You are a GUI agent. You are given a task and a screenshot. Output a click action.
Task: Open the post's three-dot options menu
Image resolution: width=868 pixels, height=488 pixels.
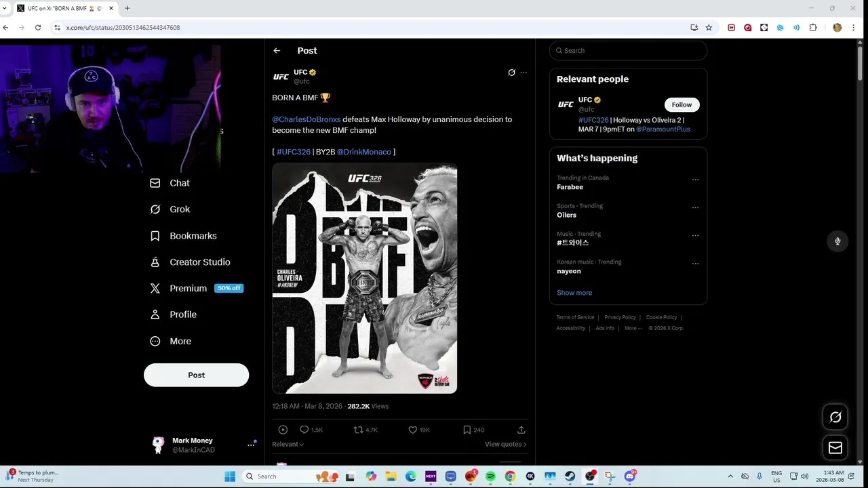point(524,73)
